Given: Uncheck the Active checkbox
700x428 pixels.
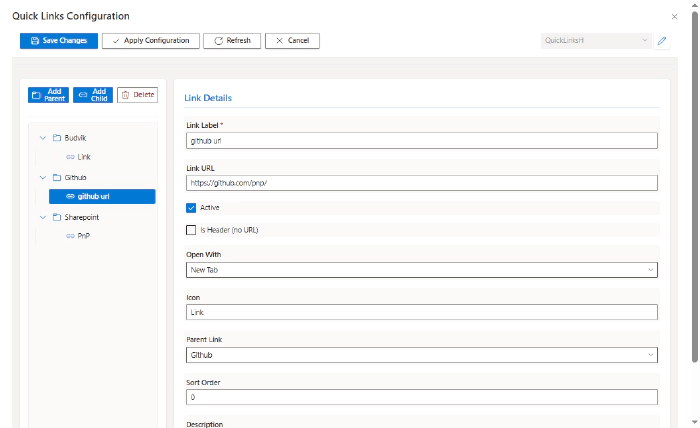Looking at the screenshot, I should [191, 207].
